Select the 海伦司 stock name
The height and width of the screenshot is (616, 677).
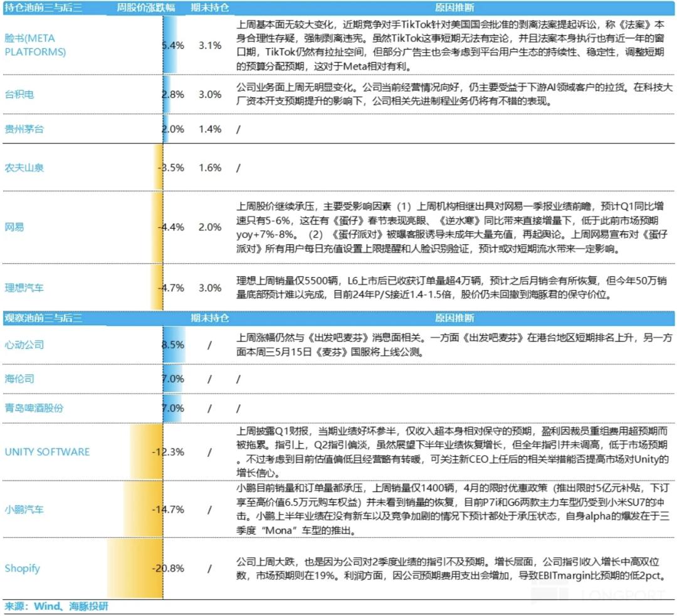point(19,379)
